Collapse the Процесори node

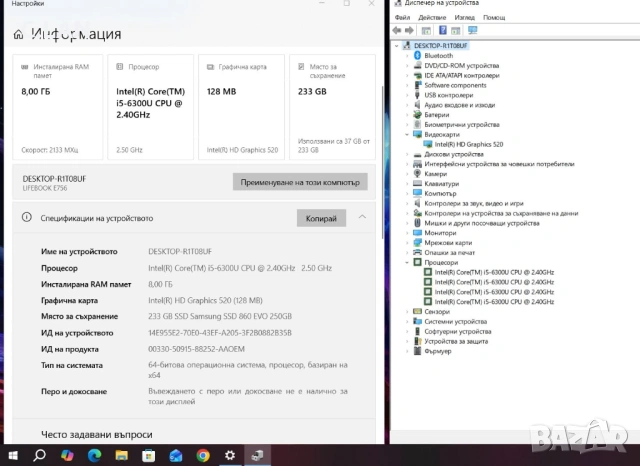pos(407,262)
